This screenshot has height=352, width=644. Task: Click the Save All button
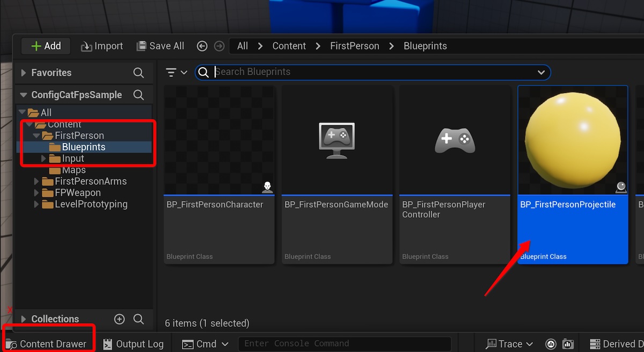click(x=160, y=46)
